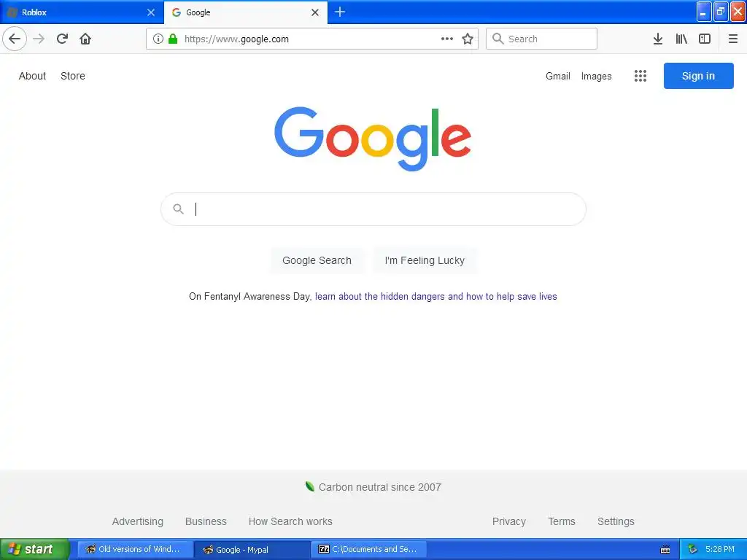Click the green secure padlock icon
This screenshot has height=560, width=747.
click(x=173, y=39)
